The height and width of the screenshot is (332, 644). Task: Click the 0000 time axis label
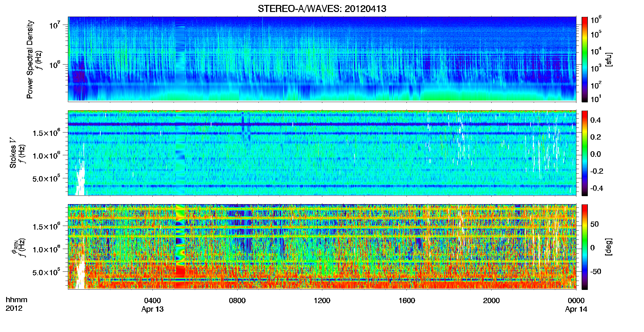[x=576, y=301]
